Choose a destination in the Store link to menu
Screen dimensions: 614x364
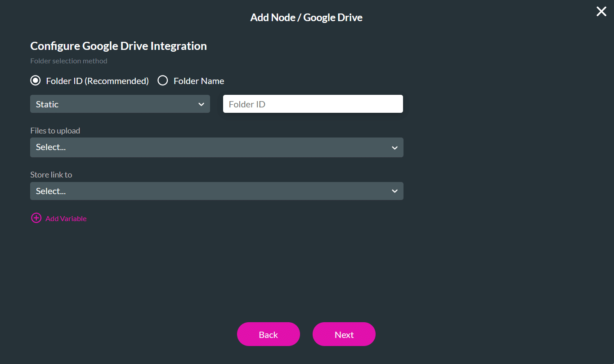216,191
